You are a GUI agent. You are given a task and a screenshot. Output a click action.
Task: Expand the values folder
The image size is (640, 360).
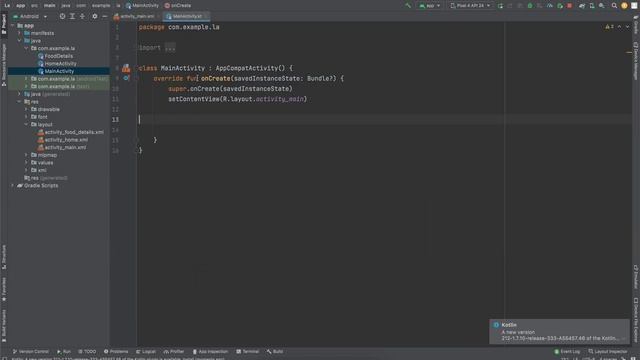27,162
